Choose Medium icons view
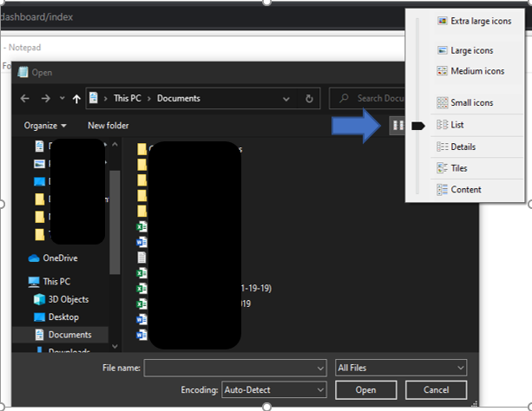Viewport: 532px width, 411px height. 471,71
